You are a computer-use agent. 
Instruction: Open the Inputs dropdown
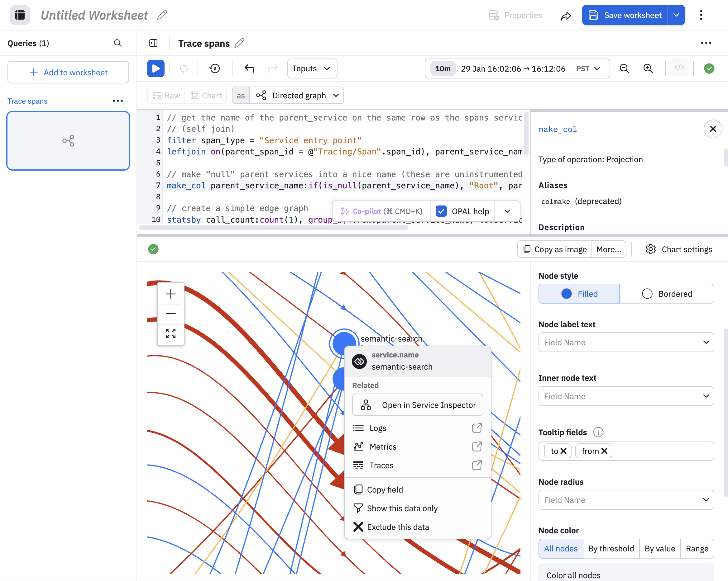point(312,68)
